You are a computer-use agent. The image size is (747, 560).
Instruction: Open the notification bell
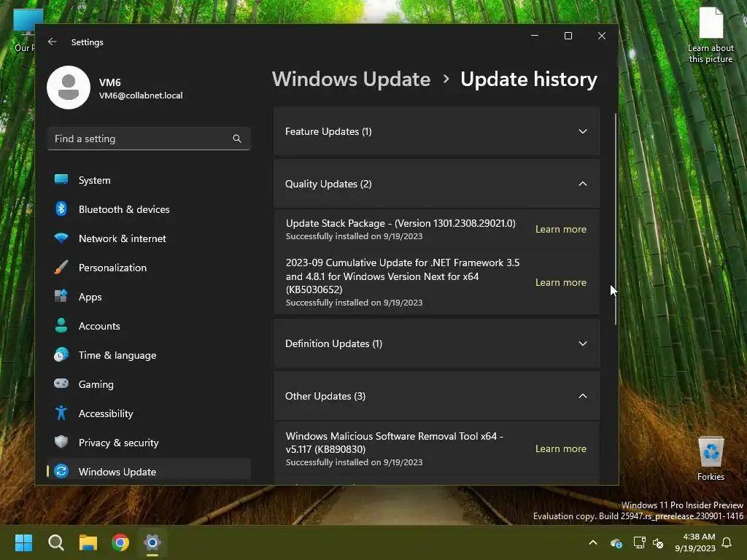click(727, 542)
